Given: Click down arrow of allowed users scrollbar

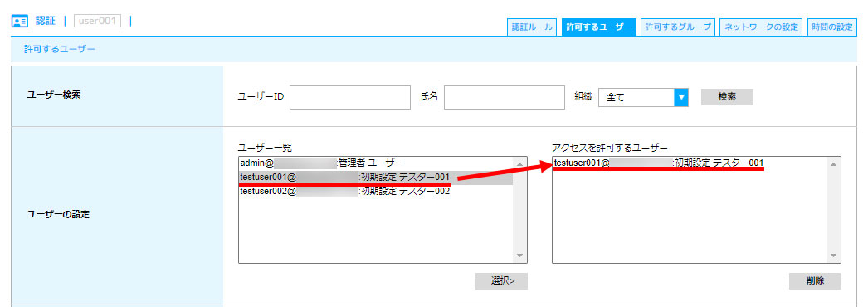Looking at the screenshot, I should [x=833, y=256].
